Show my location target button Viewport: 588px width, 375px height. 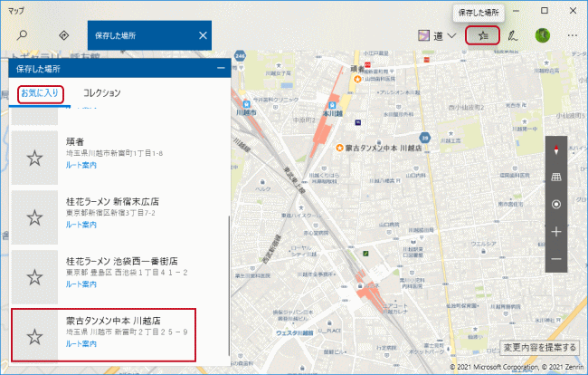point(556,204)
